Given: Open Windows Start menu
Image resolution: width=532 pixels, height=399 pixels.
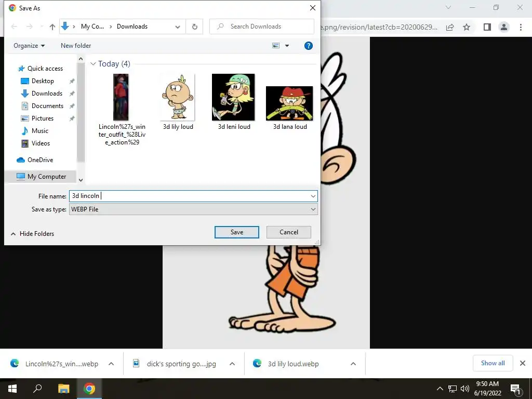Looking at the screenshot, I should [12, 389].
